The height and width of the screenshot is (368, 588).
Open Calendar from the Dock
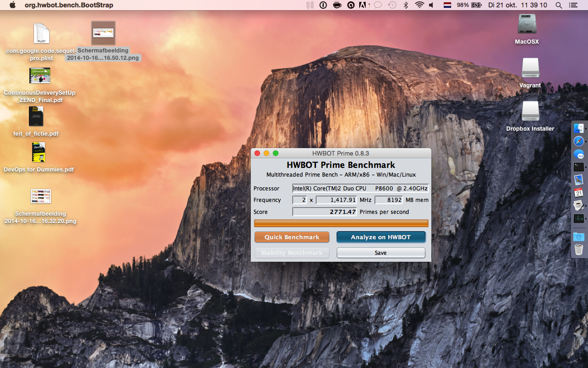click(579, 193)
